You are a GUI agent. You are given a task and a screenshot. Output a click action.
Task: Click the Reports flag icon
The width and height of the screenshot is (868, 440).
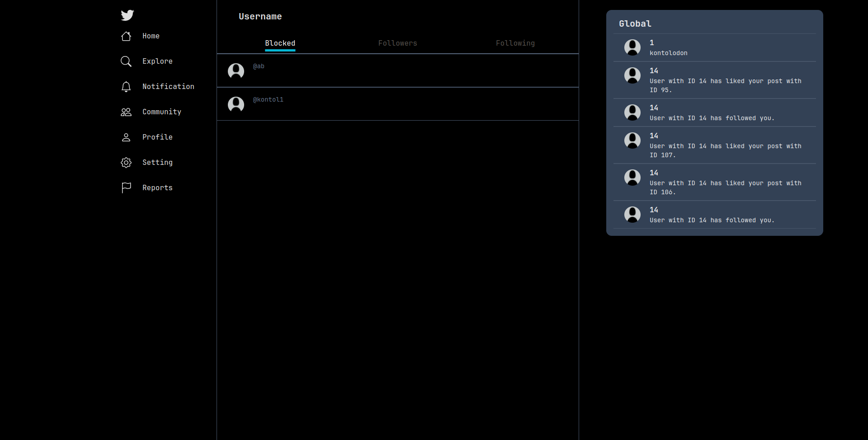(x=126, y=188)
